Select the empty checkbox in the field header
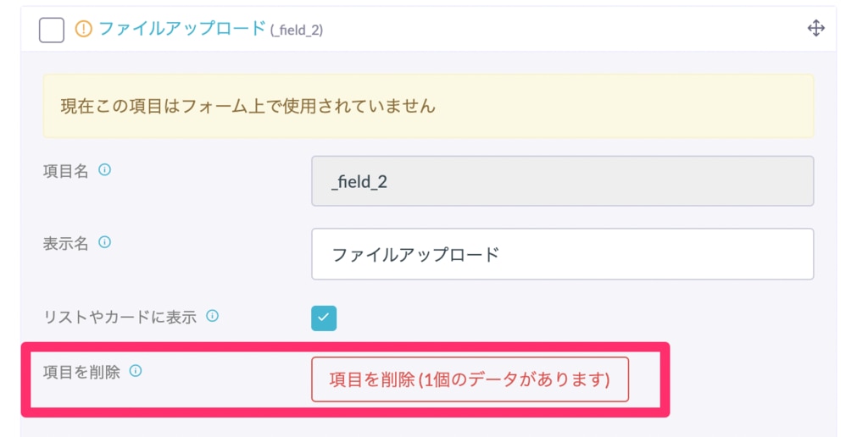 click(52, 30)
